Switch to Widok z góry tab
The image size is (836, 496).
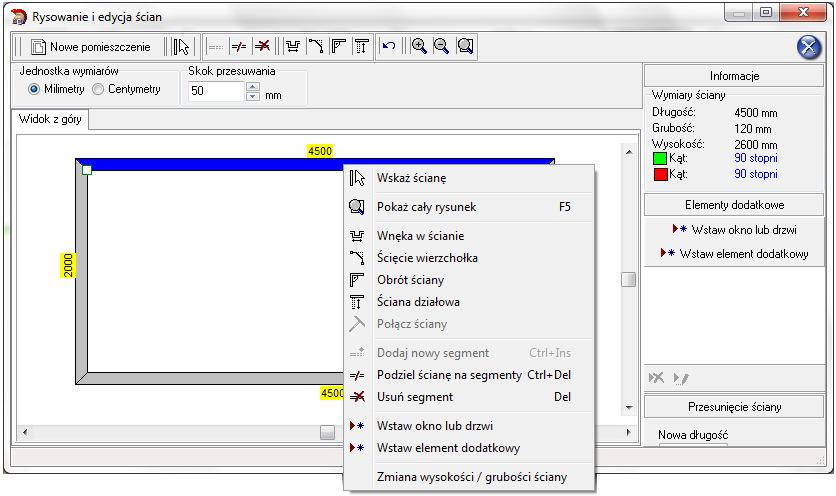pyautogui.click(x=50, y=119)
